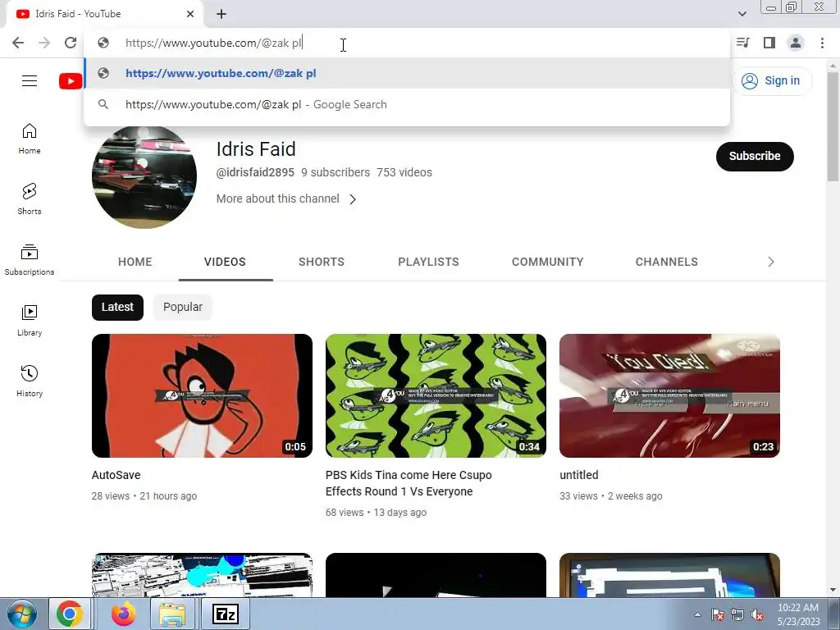
Task: Click the 753 videos count text
Action: [x=404, y=172]
